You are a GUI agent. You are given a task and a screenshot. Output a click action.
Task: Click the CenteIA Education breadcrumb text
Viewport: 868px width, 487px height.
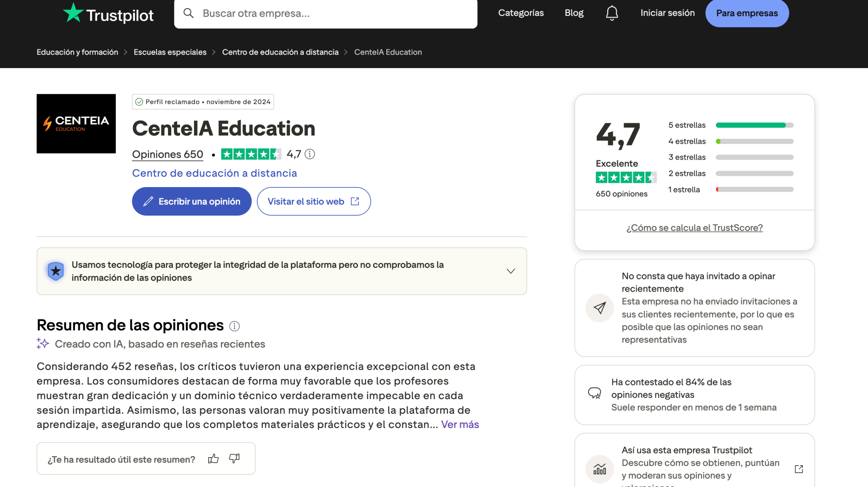tap(388, 52)
